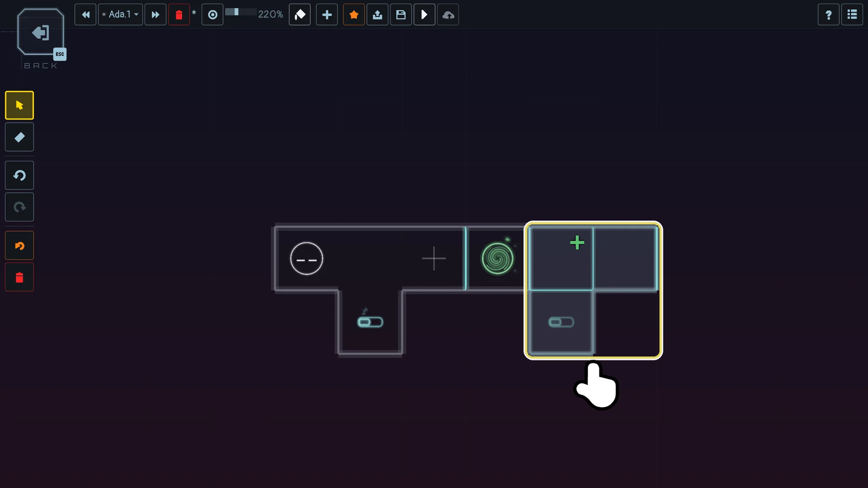The height and width of the screenshot is (488, 868).
Task: Click the green spiral portal
Action: [498, 258]
